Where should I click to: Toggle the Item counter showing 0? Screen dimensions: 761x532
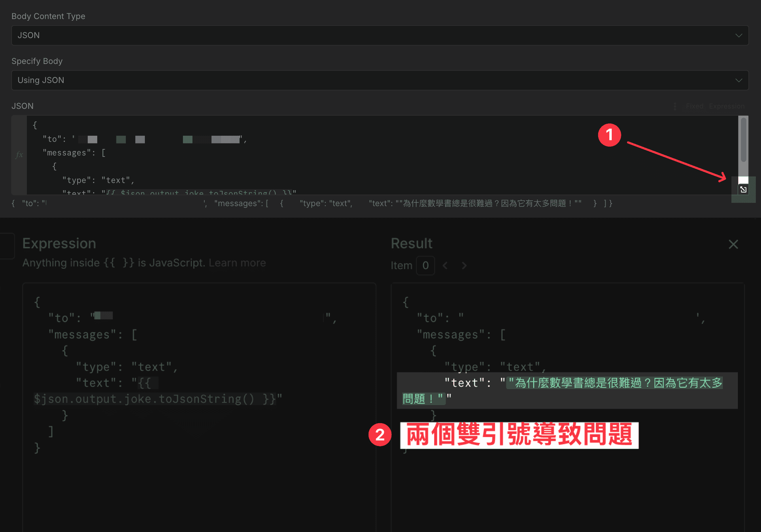(425, 266)
